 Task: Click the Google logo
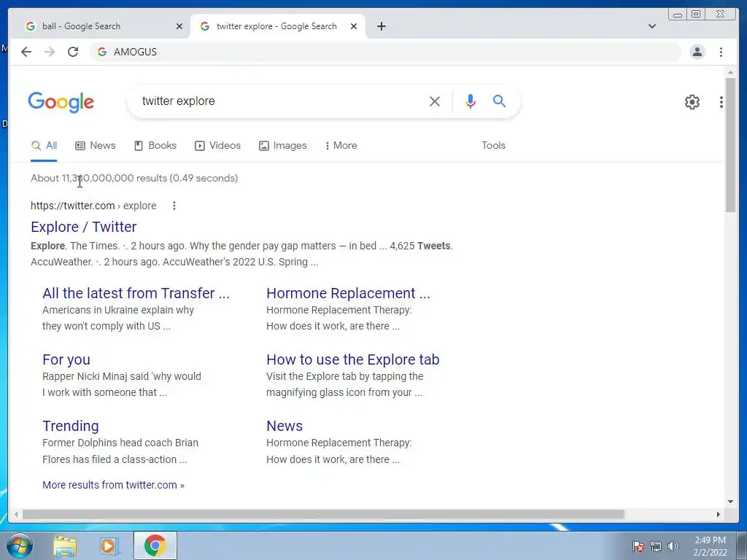click(61, 102)
